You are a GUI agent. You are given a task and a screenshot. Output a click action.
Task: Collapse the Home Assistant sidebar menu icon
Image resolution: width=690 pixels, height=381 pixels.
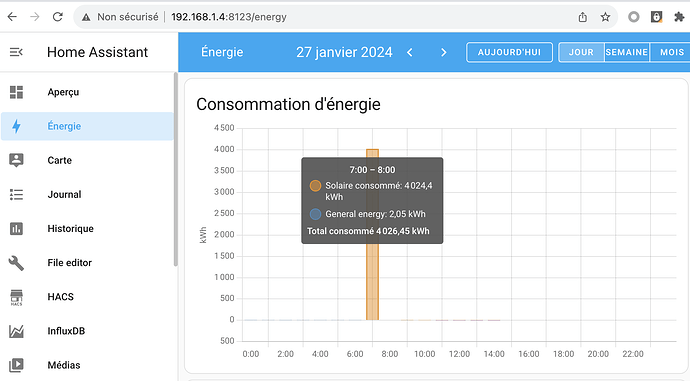[16, 52]
